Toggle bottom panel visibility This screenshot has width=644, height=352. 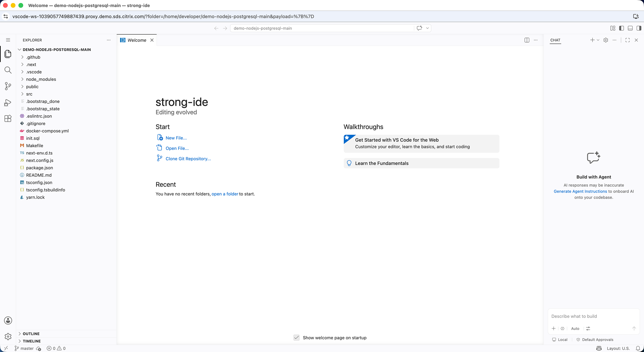click(630, 28)
